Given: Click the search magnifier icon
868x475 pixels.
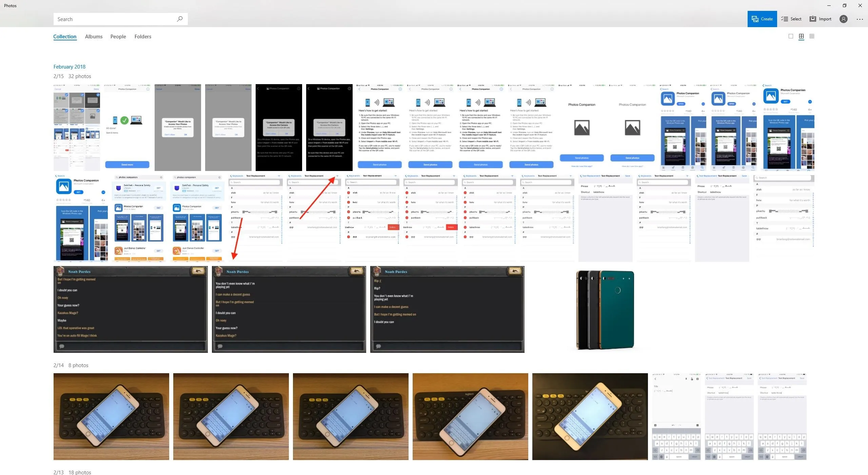Looking at the screenshot, I should (x=180, y=19).
